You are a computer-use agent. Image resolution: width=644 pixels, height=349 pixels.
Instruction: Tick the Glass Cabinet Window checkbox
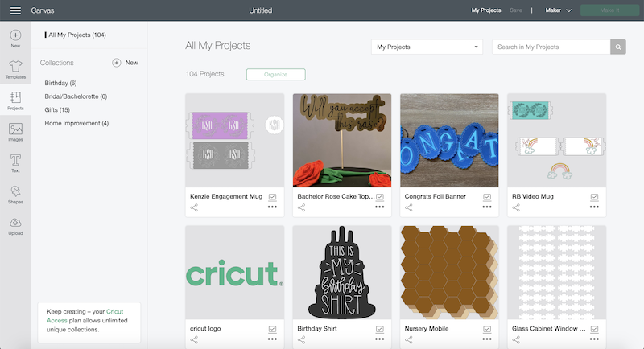(x=594, y=330)
